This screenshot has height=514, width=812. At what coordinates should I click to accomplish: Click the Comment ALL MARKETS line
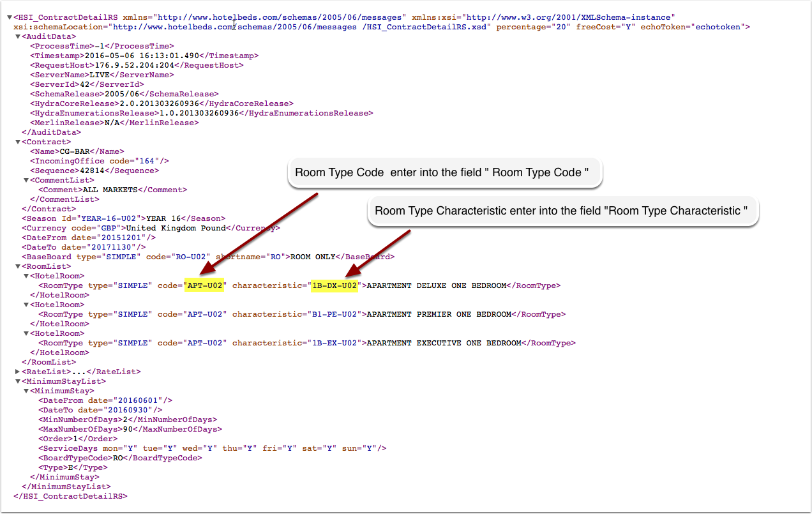[113, 190]
